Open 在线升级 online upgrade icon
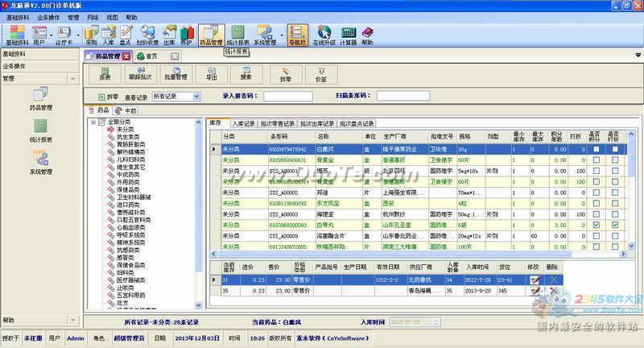 coord(324,35)
